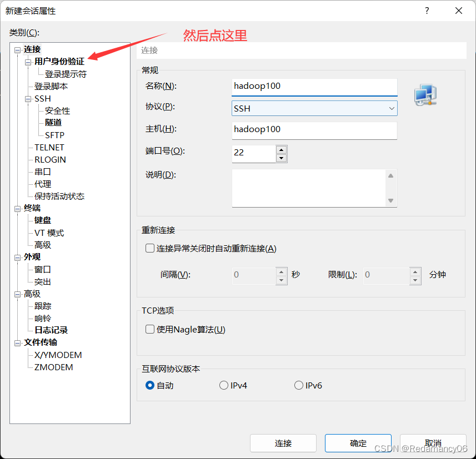The height and width of the screenshot is (459, 476).
Task: Select TELNET tree item
Action: (x=49, y=148)
